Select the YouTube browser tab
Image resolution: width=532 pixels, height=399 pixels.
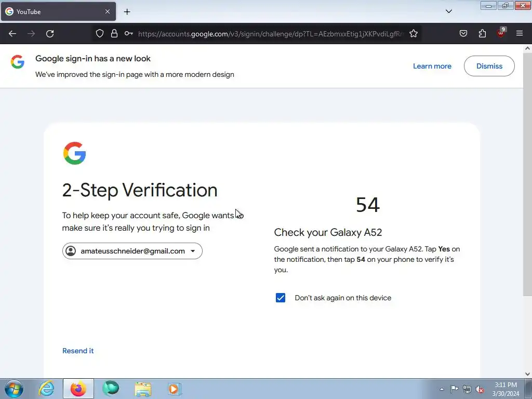[58, 11]
